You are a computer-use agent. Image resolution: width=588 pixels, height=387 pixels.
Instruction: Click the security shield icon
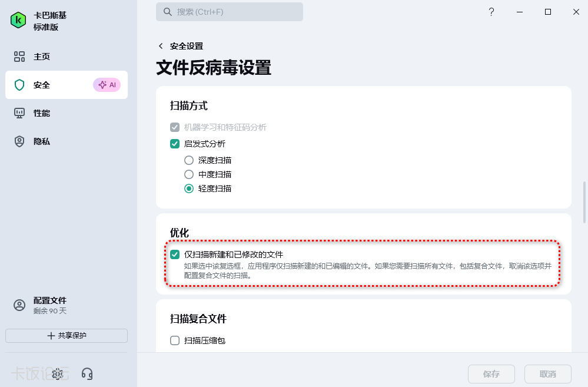[19, 85]
